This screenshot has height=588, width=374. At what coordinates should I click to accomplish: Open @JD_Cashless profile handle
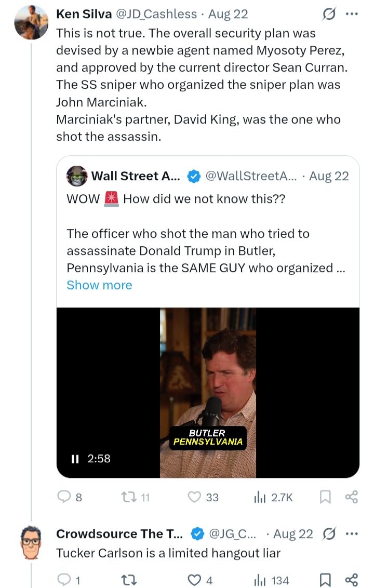click(158, 14)
